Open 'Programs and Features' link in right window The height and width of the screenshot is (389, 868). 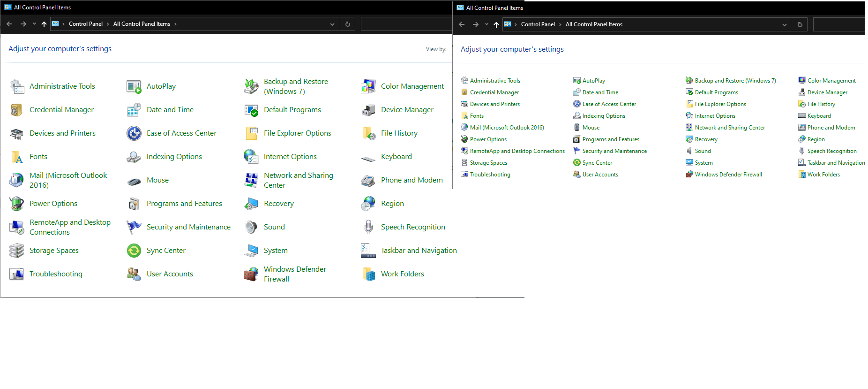tap(611, 139)
